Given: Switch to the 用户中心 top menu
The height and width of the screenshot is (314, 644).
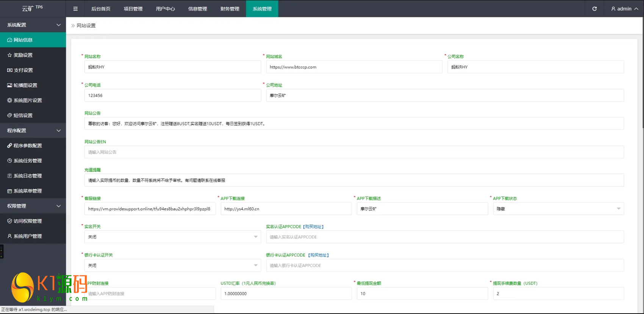Looking at the screenshot, I should tap(165, 9).
